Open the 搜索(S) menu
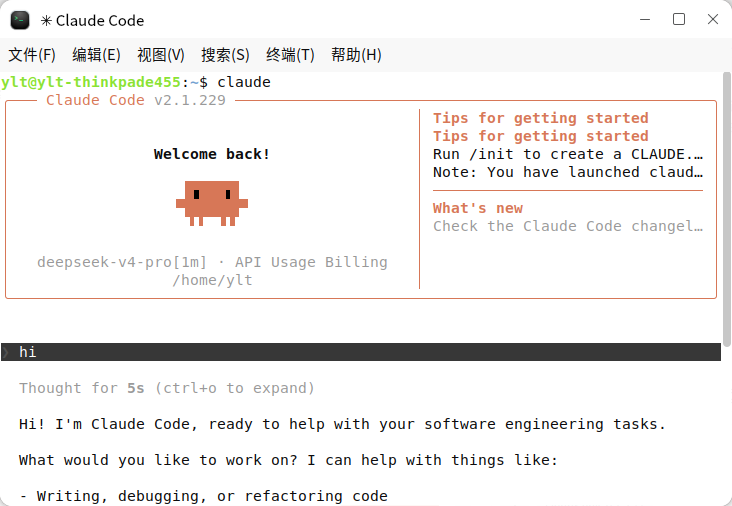 225,55
